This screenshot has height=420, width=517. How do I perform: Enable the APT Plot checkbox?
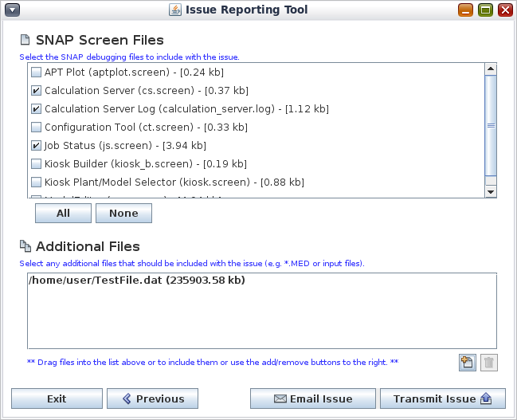pyautogui.click(x=36, y=72)
